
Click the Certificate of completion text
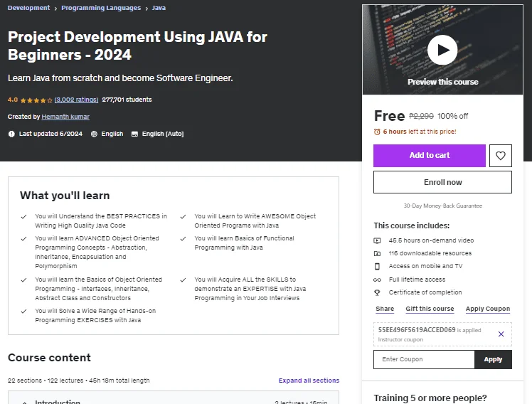[425, 292]
